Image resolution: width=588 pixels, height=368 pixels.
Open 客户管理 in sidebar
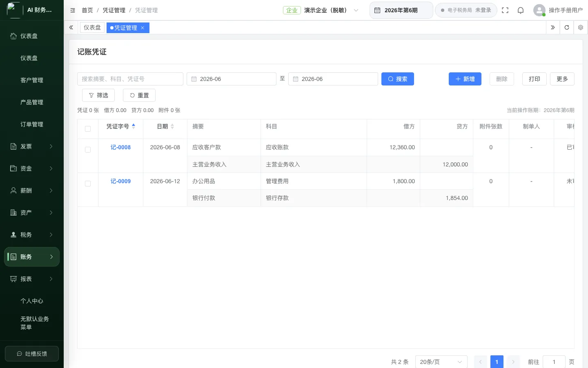[x=32, y=80]
